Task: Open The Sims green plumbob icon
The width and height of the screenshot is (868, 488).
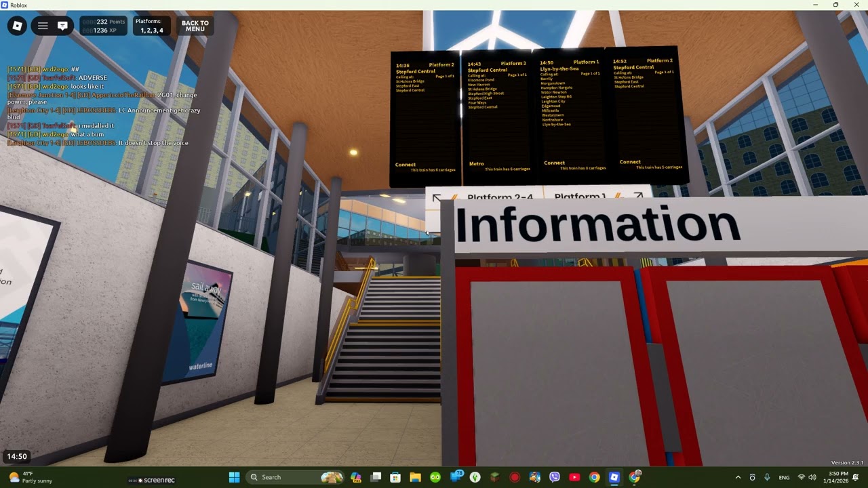Action: [x=475, y=477]
